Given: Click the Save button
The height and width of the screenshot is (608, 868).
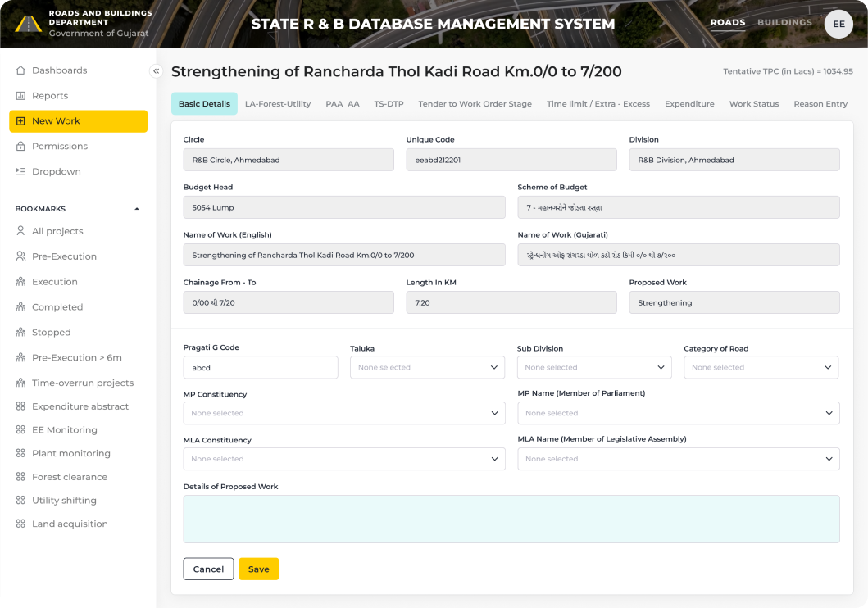Looking at the screenshot, I should (258, 569).
